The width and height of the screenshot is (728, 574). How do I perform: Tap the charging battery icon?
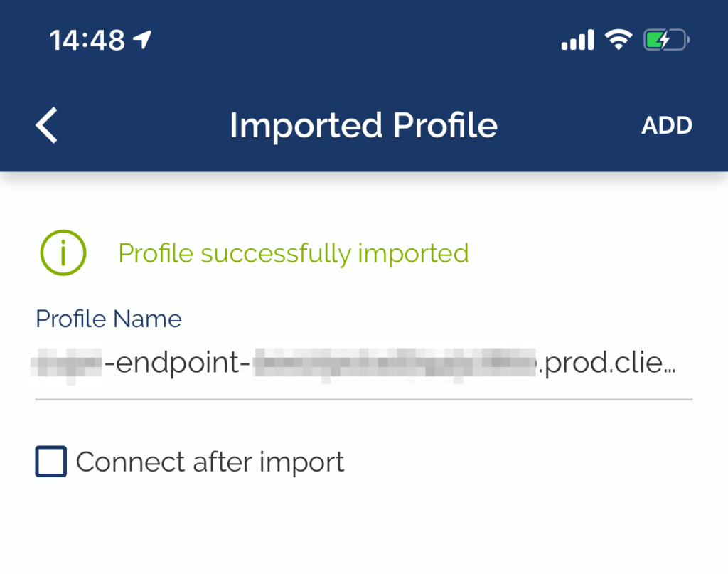click(x=666, y=39)
